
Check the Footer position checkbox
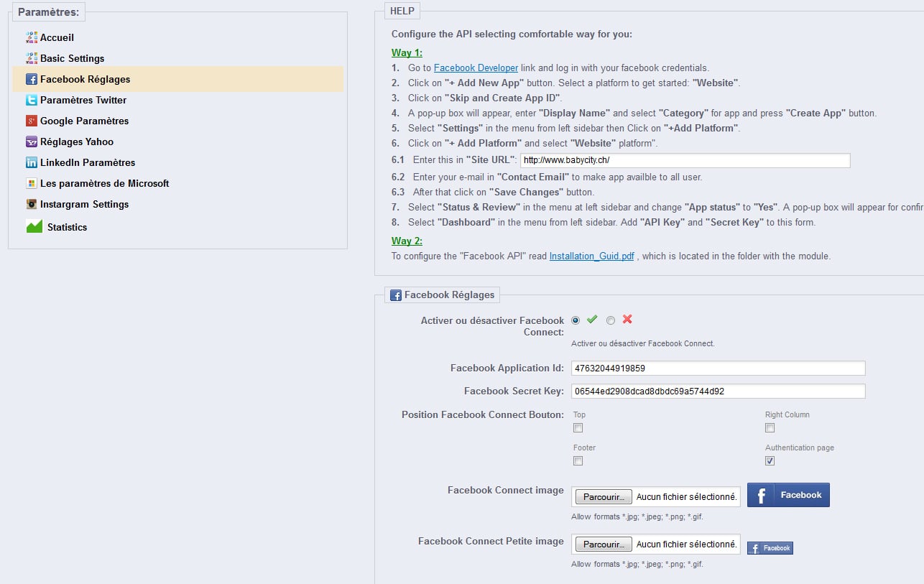pos(578,461)
